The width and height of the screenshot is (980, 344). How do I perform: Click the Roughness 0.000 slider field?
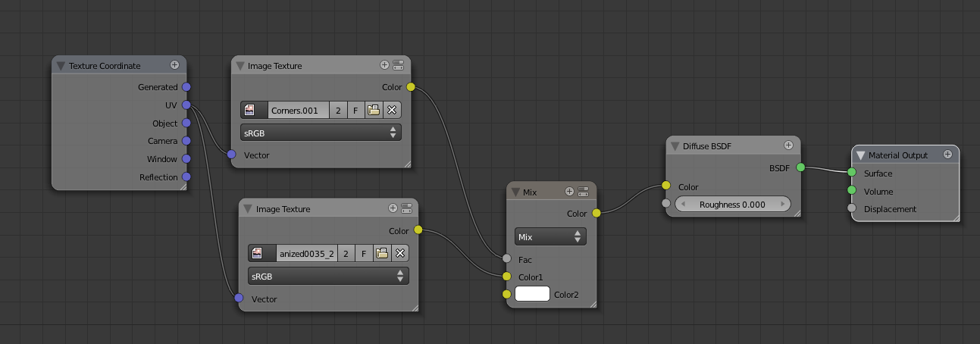point(732,204)
